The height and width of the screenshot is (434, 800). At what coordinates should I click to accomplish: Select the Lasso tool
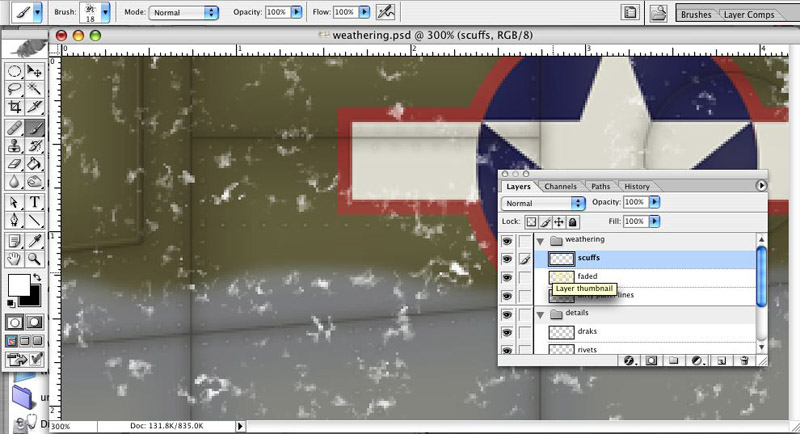[x=14, y=89]
